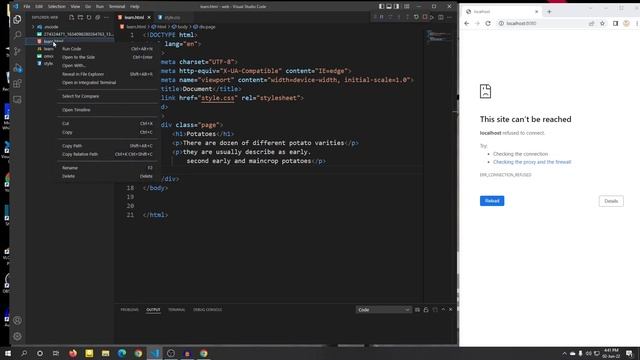Close the bottom panel
This screenshot has height=360, width=640.
point(451,310)
